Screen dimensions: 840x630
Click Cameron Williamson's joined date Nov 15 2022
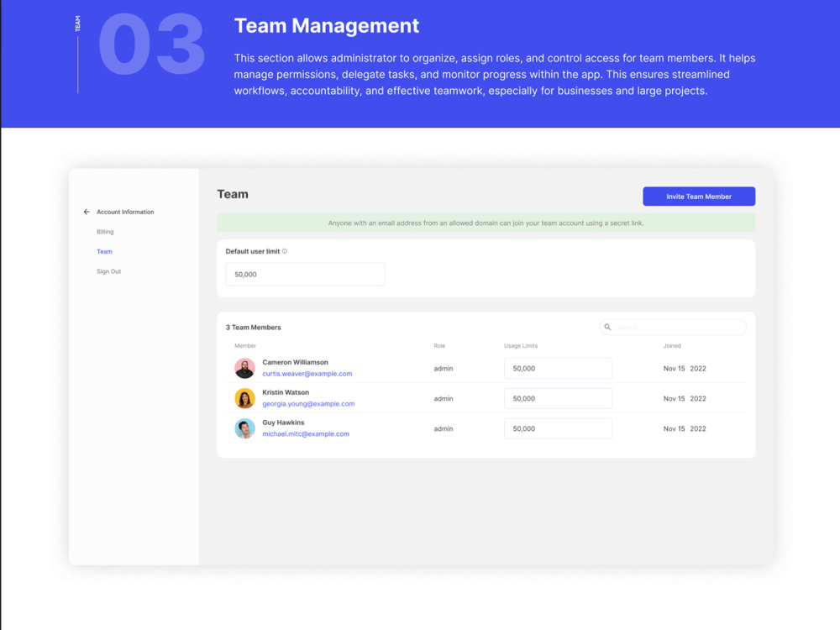[685, 369]
